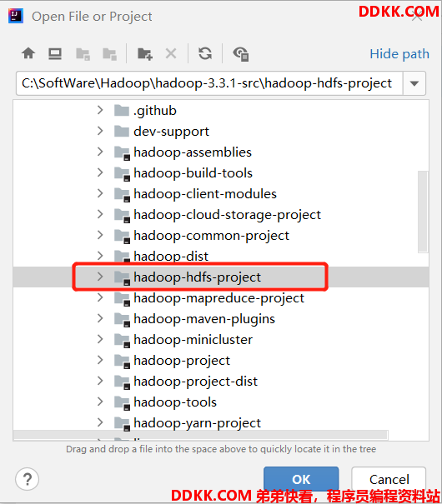Screen dimensions: 442x504
Task: Expand the .github folder chevron
Action: [100, 110]
